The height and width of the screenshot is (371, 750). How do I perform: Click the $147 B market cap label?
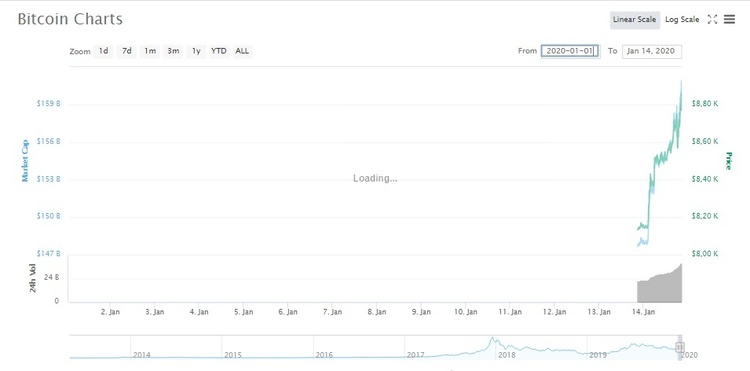(x=49, y=253)
